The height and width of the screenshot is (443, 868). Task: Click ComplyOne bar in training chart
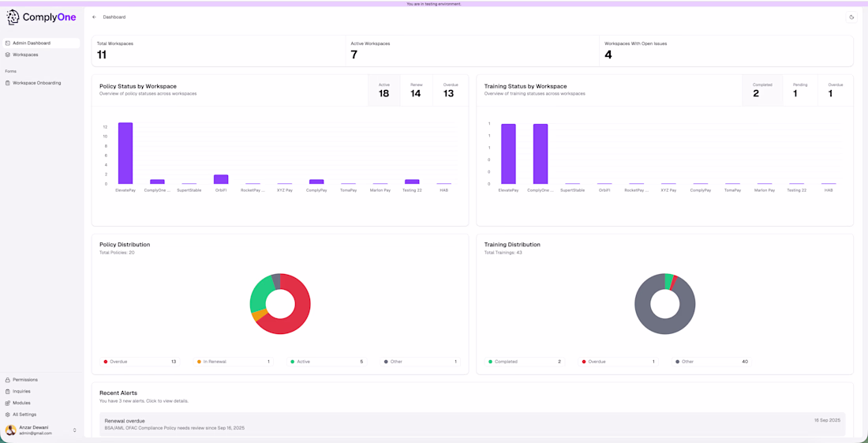[541, 154]
